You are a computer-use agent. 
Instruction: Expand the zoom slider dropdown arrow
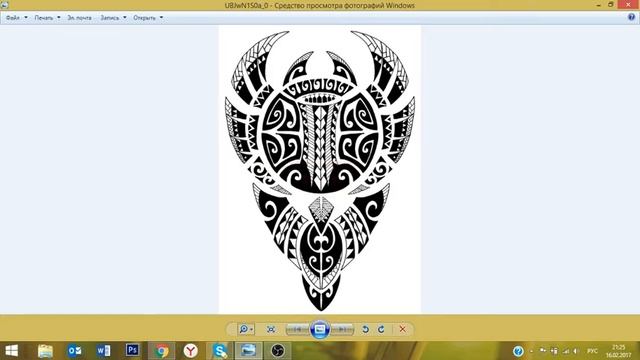point(252,329)
